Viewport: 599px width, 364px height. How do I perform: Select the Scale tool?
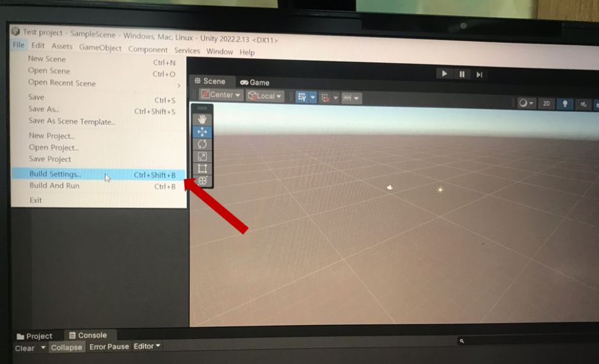pyautogui.click(x=202, y=156)
